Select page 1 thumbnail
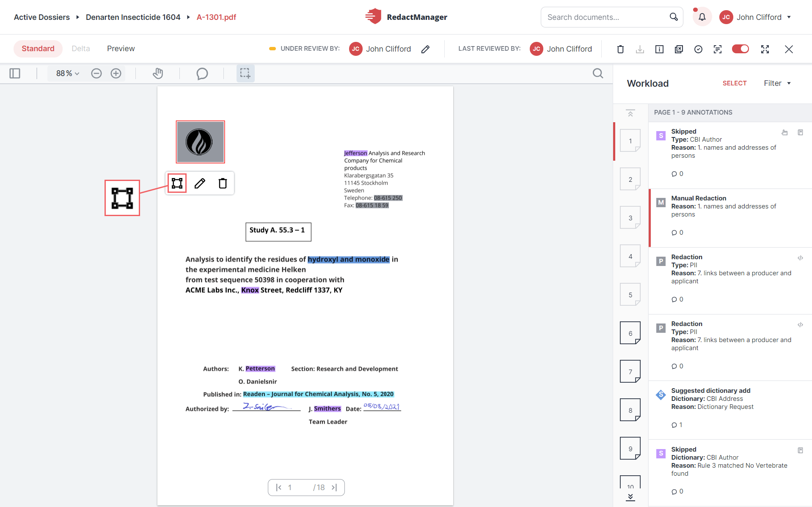Image resolution: width=812 pixels, height=507 pixels. pos(630,141)
